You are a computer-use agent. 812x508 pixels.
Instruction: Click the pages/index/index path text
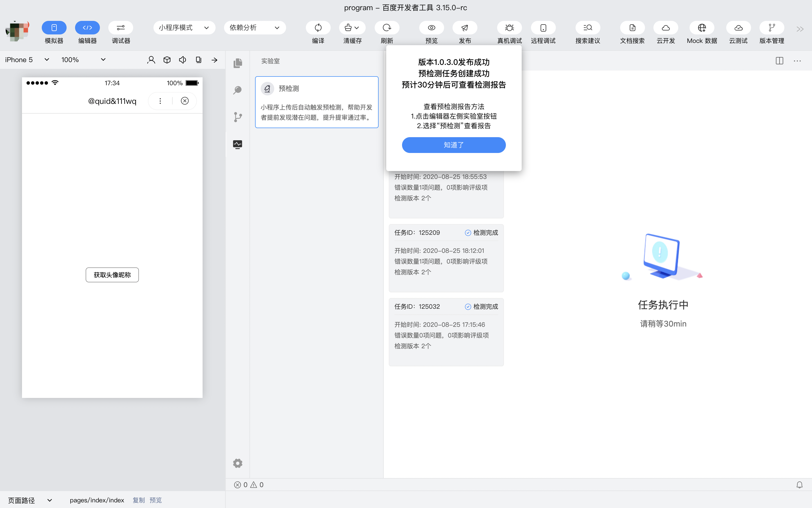click(97, 500)
